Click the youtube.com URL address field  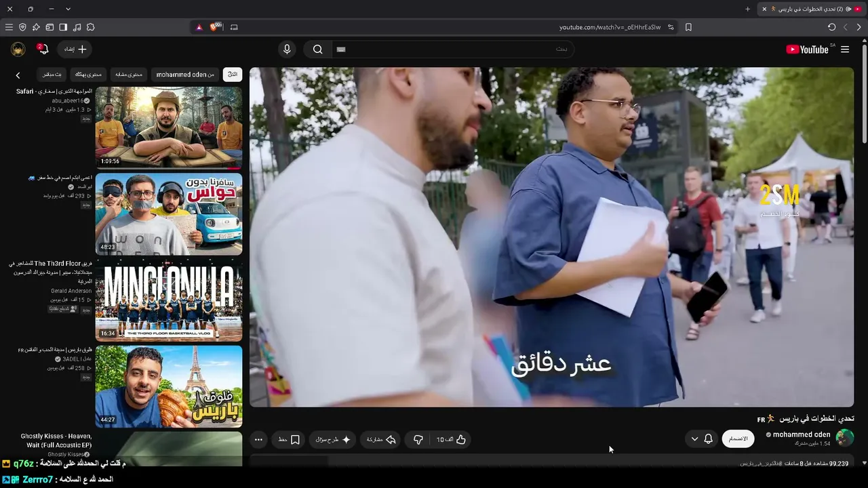coord(610,27)
